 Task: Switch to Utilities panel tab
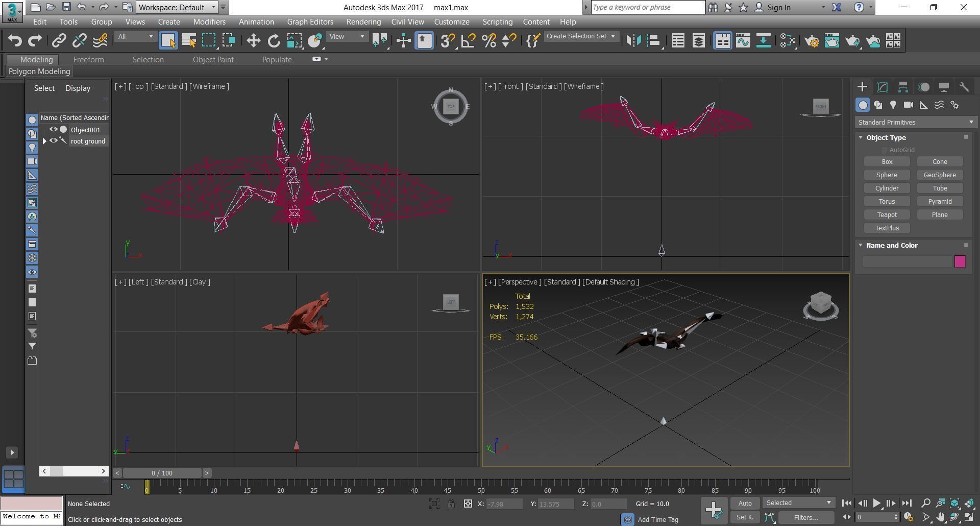(x=964, y=87)
